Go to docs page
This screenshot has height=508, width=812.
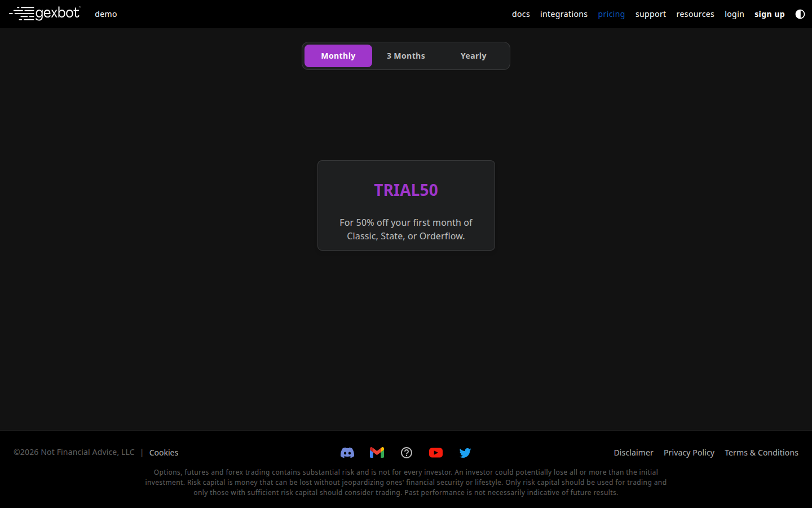click(x=521, y=14)
